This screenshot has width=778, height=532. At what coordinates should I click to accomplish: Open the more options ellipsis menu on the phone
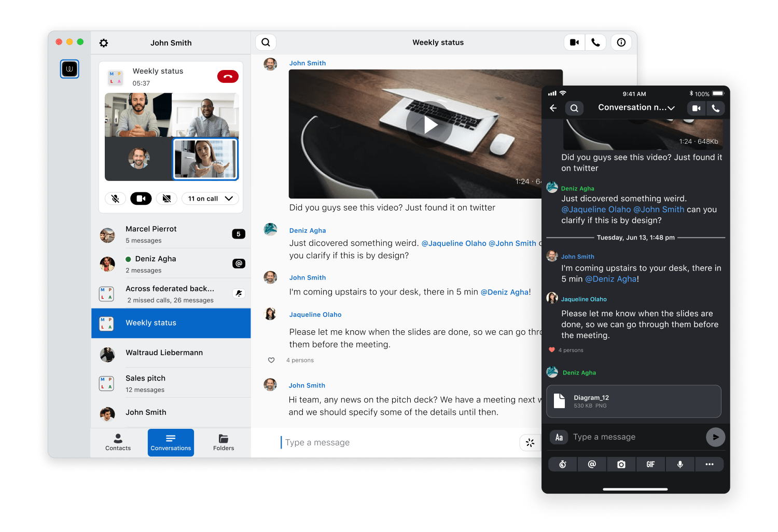pos(710,464)
